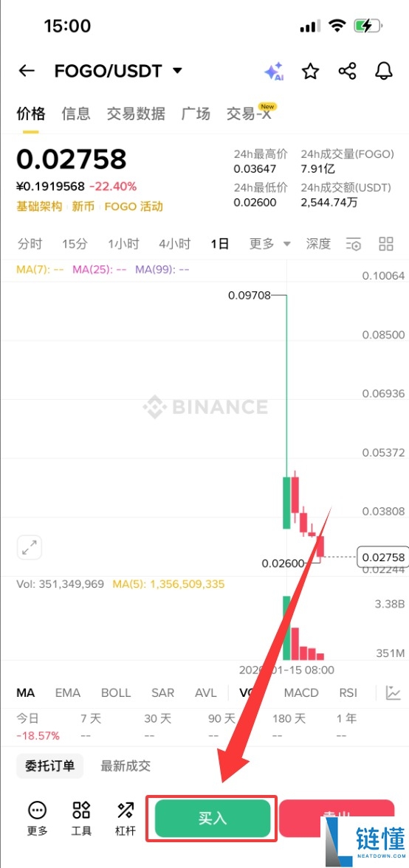Screen dimensions: 409x868
Task: Expand the FOGO/USDT pair dropdown
Action: pos(177,71)
